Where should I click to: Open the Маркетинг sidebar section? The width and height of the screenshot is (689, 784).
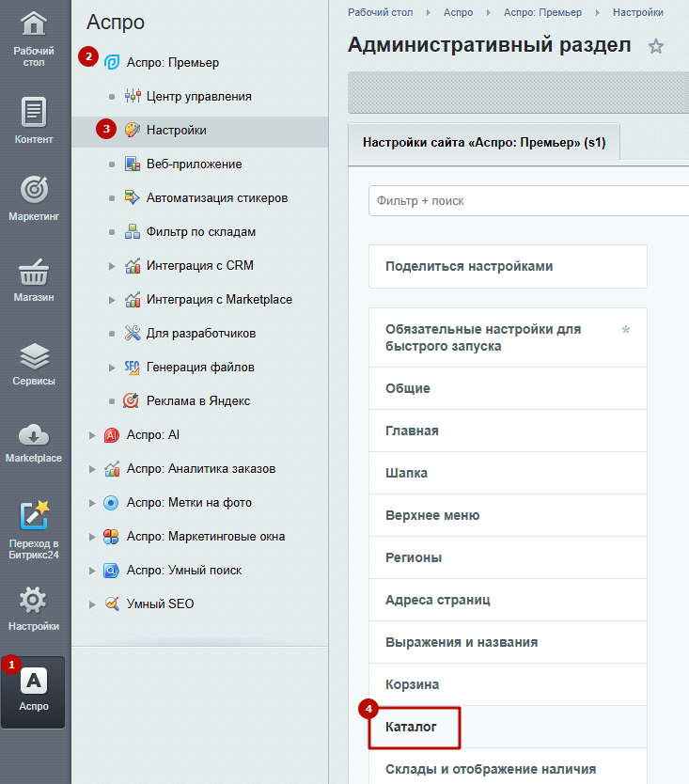(34, 197)
